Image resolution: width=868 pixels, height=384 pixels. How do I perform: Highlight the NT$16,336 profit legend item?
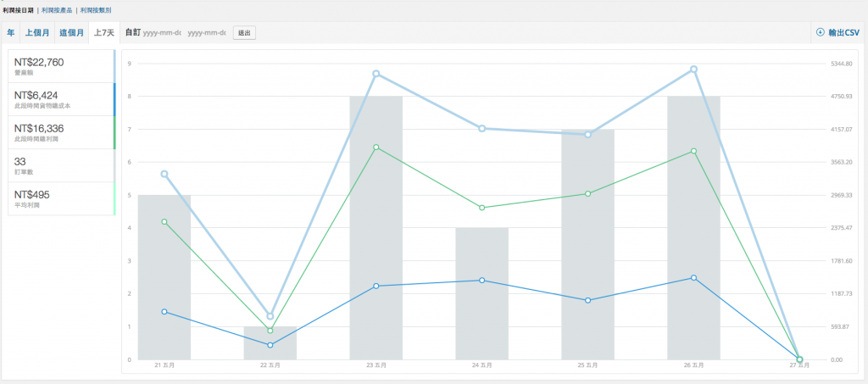tap(61, 132)
